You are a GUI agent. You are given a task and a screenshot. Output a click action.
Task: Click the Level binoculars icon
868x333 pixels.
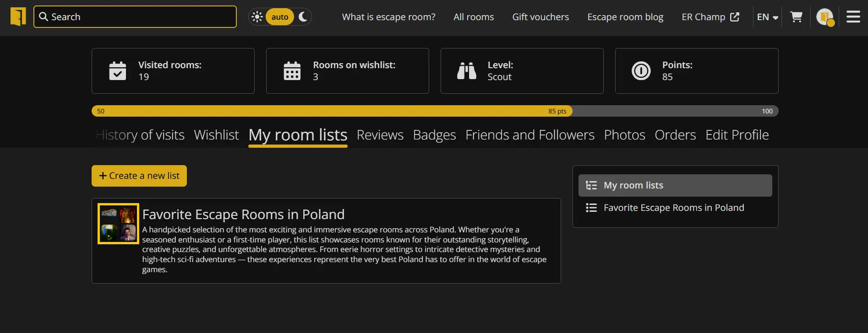point(467,71)
